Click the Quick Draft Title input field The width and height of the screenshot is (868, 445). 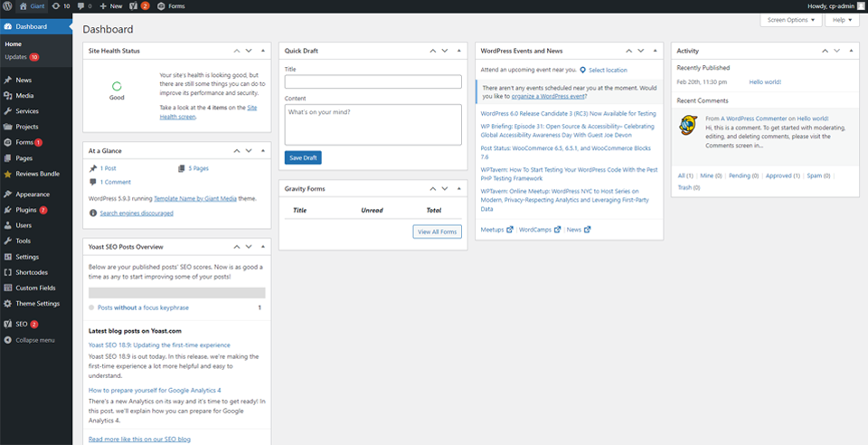373,81
